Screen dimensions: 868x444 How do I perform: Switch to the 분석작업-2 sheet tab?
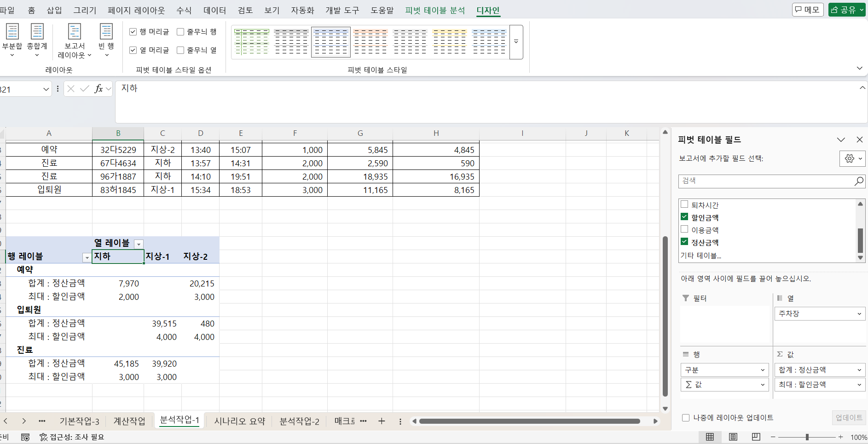(299, 421)
